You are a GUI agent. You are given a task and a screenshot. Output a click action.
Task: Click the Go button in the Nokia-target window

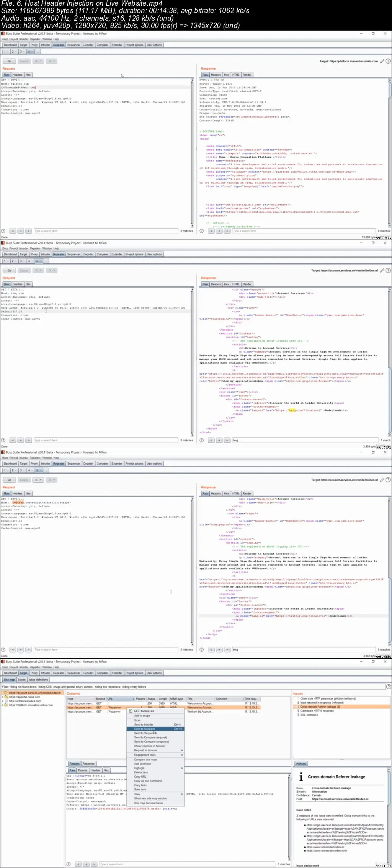10,61
